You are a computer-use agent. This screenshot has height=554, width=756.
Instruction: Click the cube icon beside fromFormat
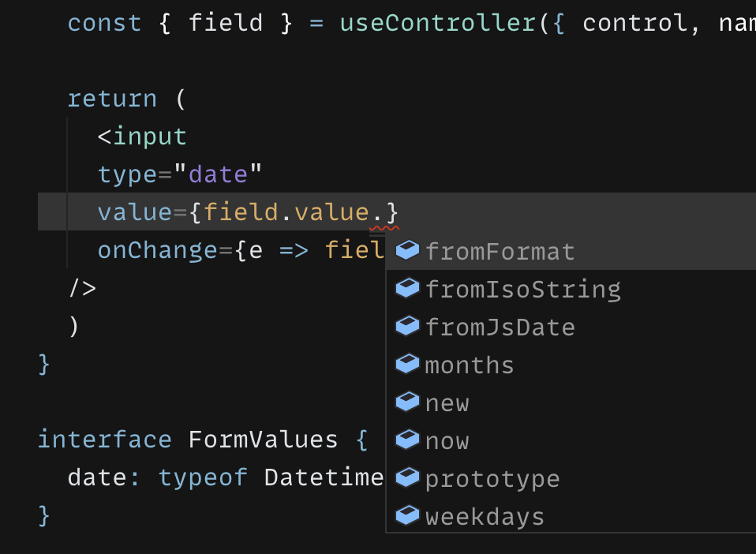pos(407,250)
